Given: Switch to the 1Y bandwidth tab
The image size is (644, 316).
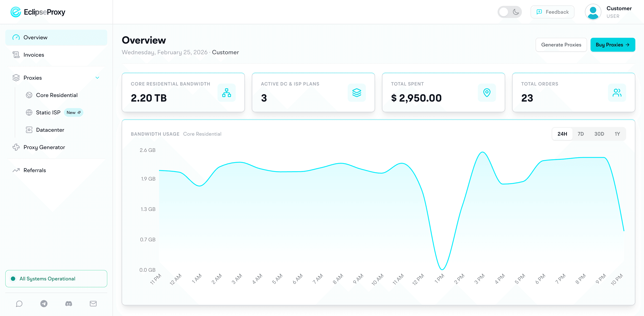Looking at the screenshot, I should 617,134.
